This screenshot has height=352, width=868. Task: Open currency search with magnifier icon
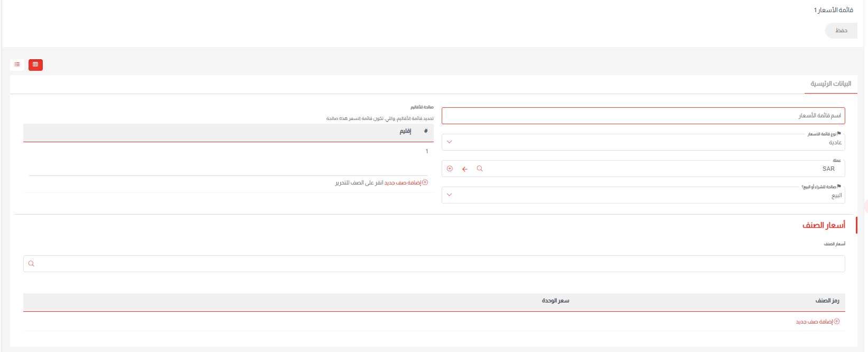[480, 168]
